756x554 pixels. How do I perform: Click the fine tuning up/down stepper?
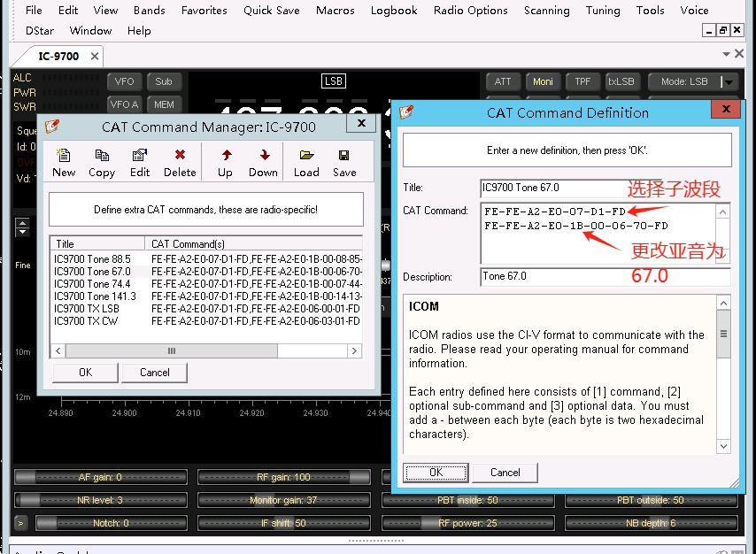tap(22, 227)
